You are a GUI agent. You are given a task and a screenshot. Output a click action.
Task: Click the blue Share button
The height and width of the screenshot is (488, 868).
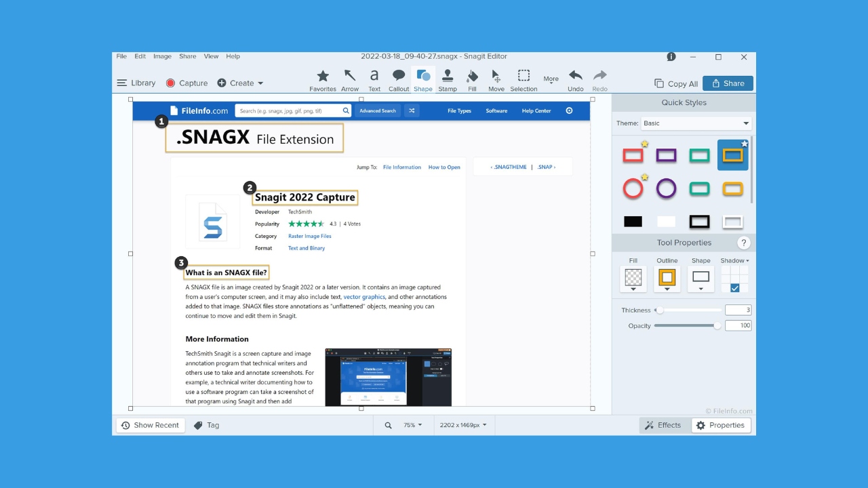click(x=728, y=83)
